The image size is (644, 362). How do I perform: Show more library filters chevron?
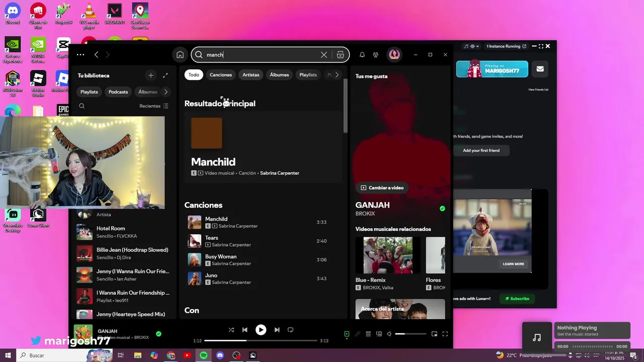pyautogui.click(x=166, y=92)
